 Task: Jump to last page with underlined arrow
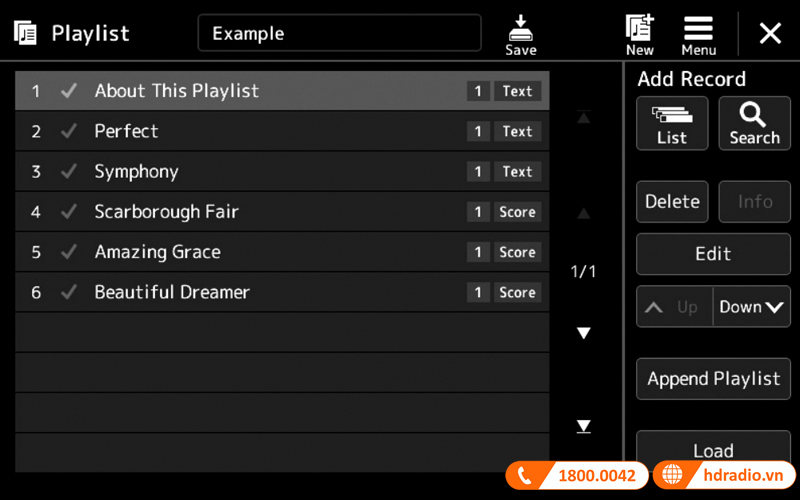583,427
